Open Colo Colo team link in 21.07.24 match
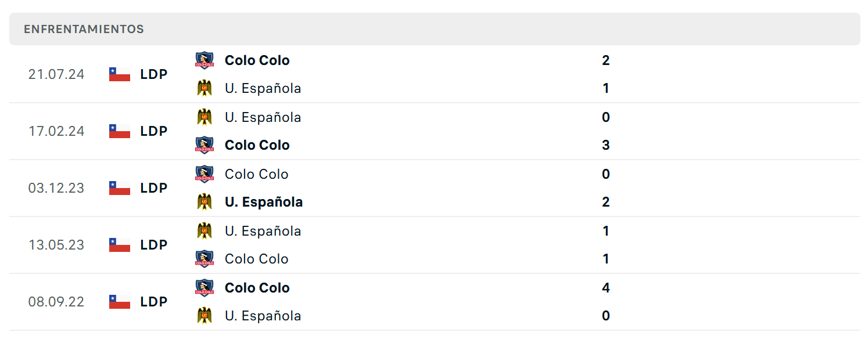 pos(257,60)
